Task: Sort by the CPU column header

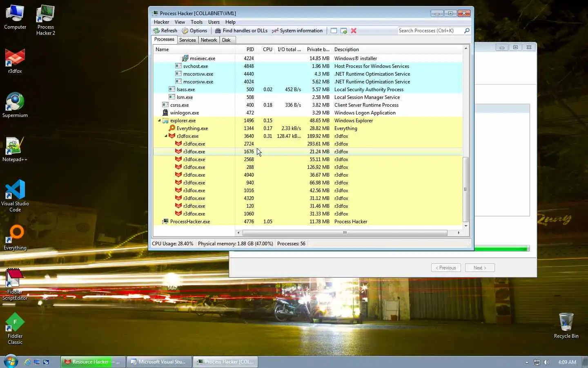Action: click(266, 49)
